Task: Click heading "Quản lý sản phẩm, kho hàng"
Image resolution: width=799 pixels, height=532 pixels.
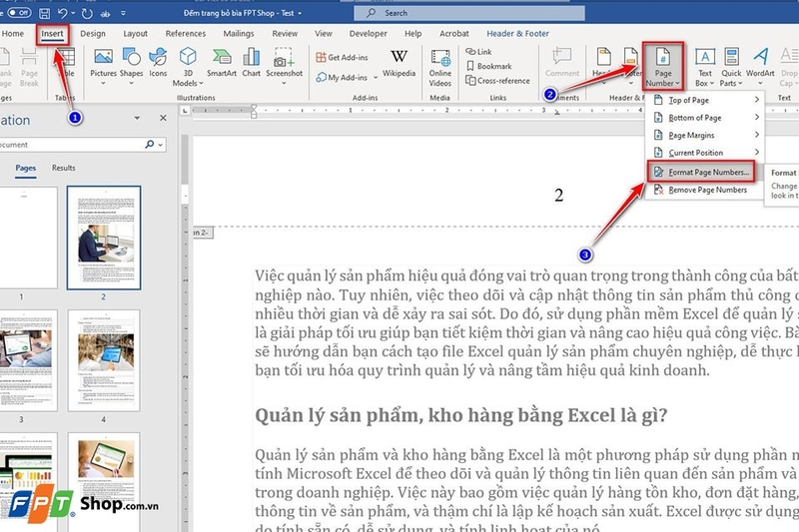Action: tap(460, 415)
